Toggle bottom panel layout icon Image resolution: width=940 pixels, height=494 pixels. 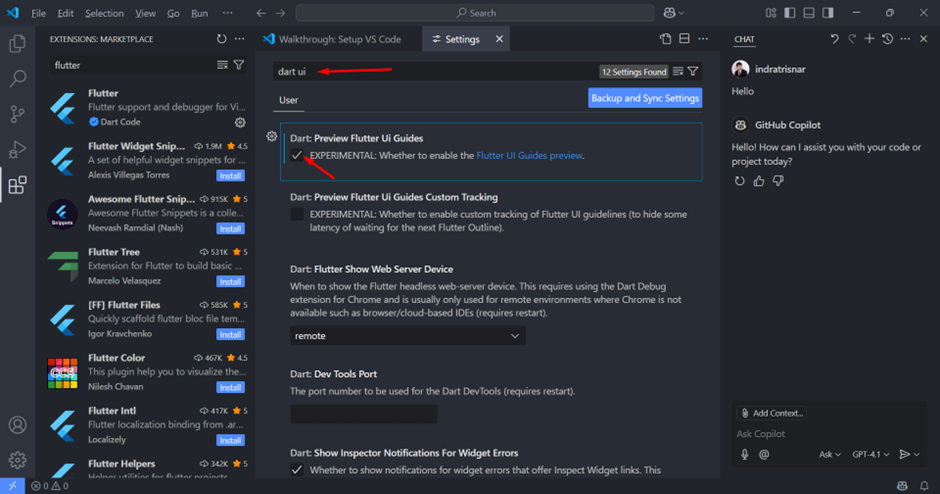tap(809, 13)
